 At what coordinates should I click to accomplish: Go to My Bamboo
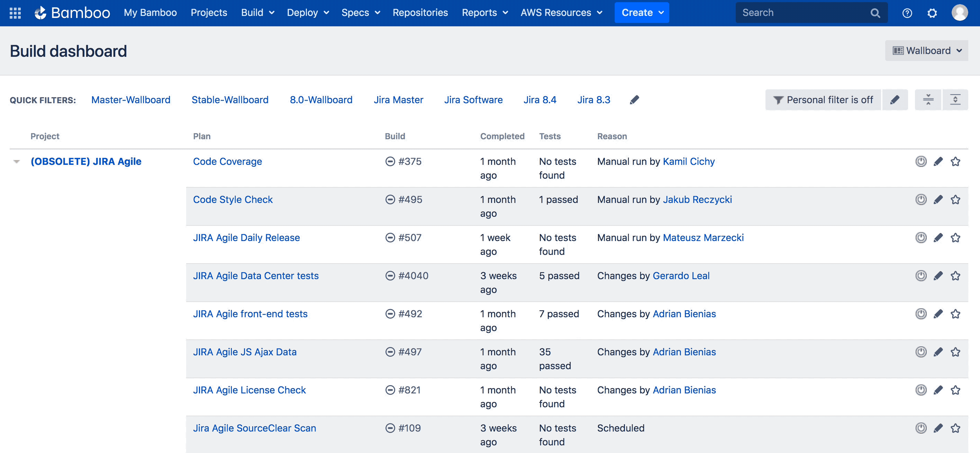(150, 12)
